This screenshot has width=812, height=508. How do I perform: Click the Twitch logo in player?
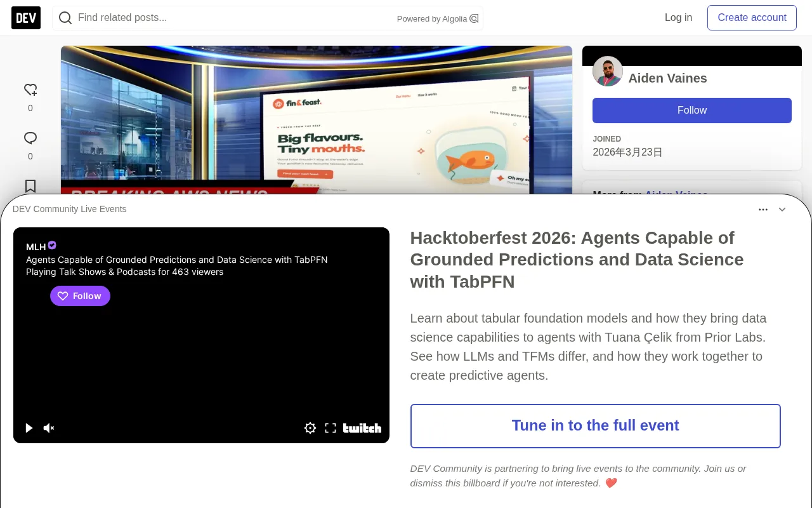click(362, 428)
